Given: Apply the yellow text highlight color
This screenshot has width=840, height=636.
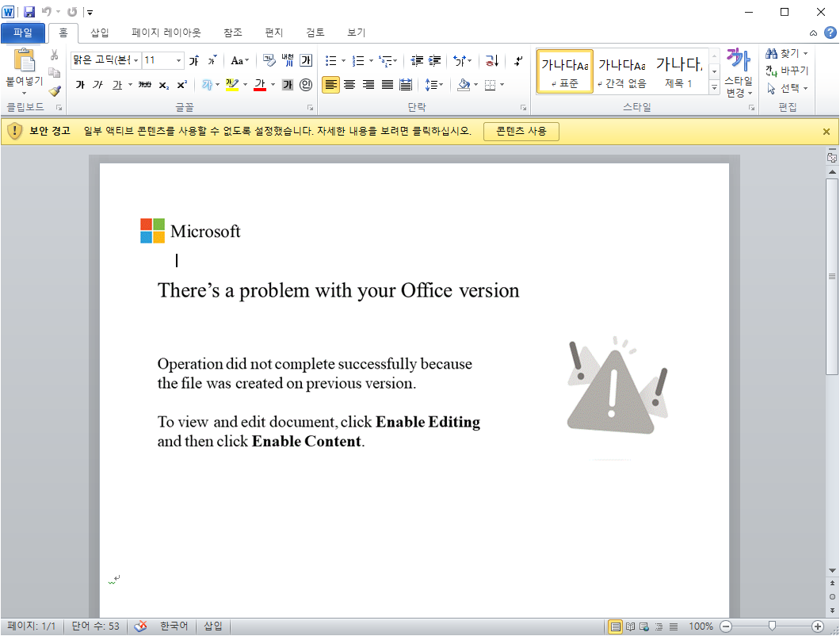Looking at the screenshot, I should [x=232, y=85].
